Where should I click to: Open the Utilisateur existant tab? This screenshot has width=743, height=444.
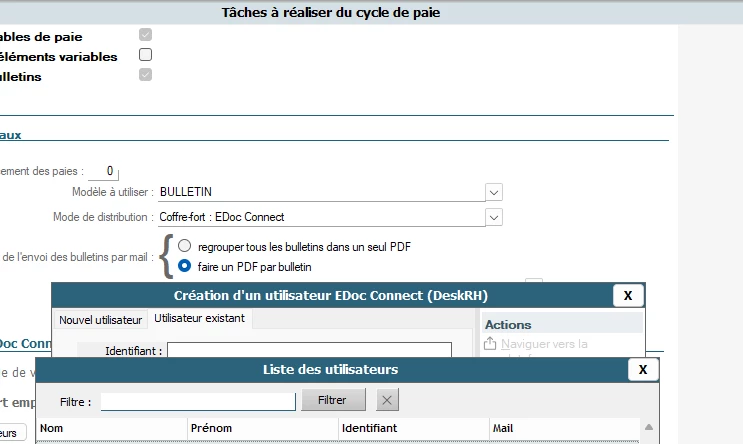tap(200, 319)
